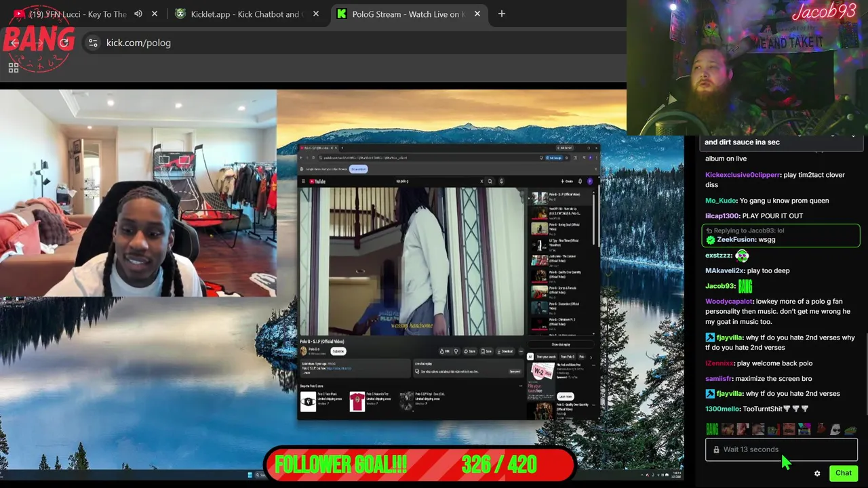Open ZeekFusion's chat profile
The image size is (868, 488).
[x=736, y=239]
